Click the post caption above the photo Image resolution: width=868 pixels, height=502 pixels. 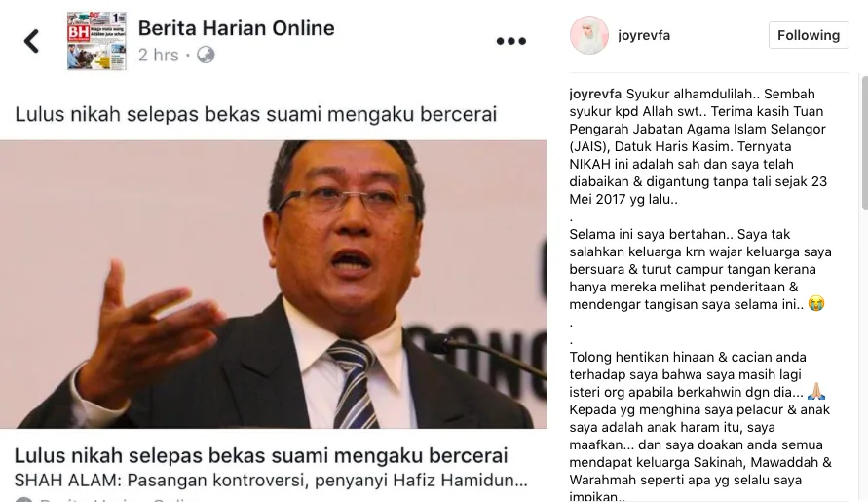coord(256,114)
